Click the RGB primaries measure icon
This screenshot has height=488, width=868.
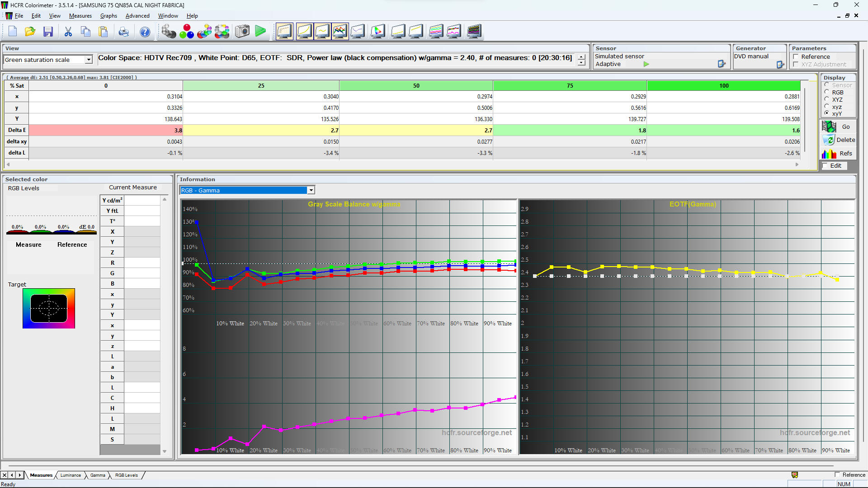(186, 32)
